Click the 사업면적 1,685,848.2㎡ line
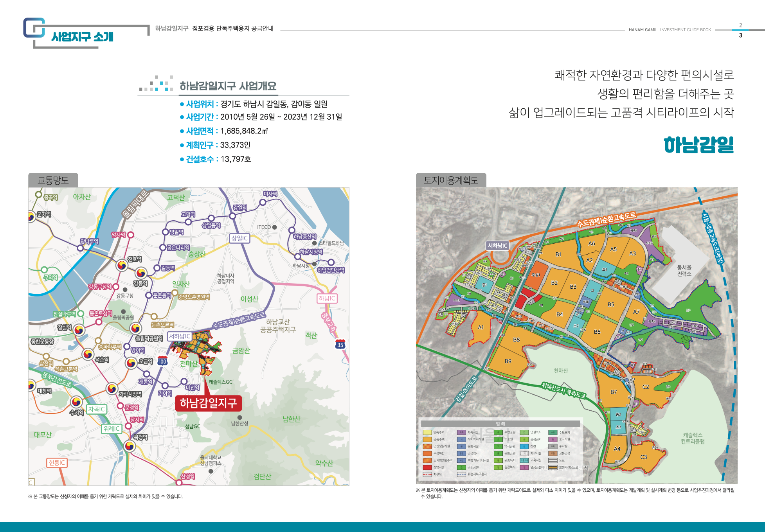This screenshot has height=532, width=765. [x=224, y=131]
